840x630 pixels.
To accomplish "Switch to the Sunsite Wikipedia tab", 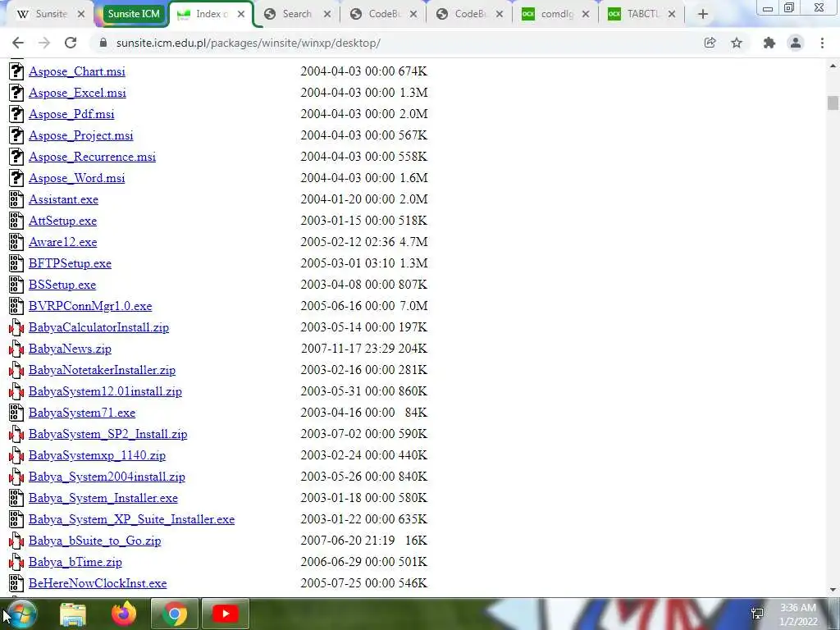I will coord(50,14).
